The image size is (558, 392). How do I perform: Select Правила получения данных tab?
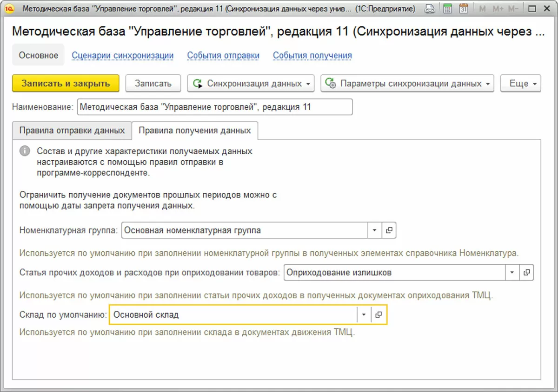[195, 131]
